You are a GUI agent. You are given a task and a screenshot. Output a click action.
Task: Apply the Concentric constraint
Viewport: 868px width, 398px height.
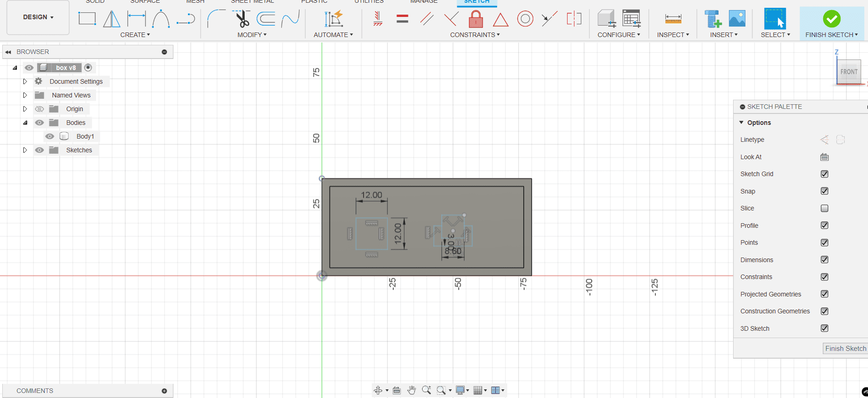coord(525,19)
